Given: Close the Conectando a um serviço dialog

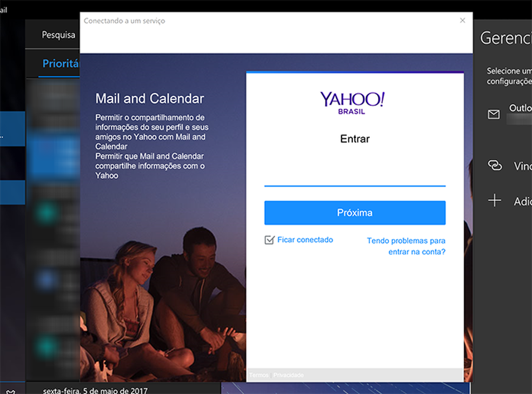Looking at the screenshot, I should pyautogui.click(x=462, y=21).
